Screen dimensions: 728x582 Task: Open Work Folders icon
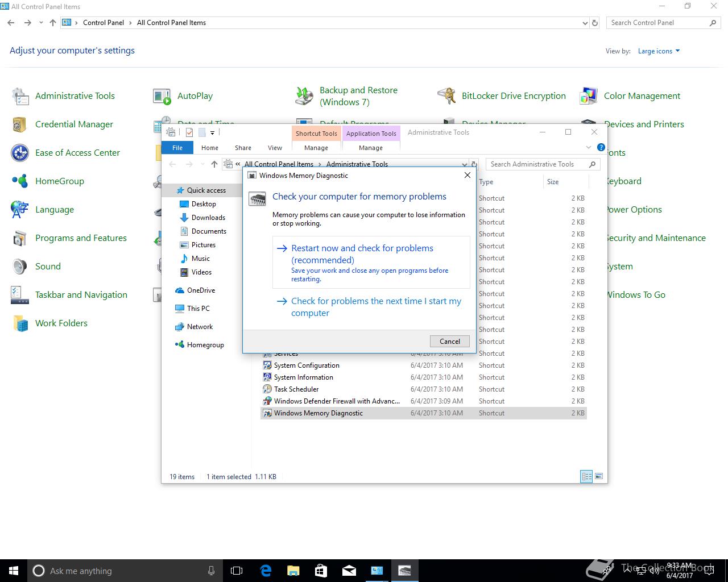click(x=20, y=323)
